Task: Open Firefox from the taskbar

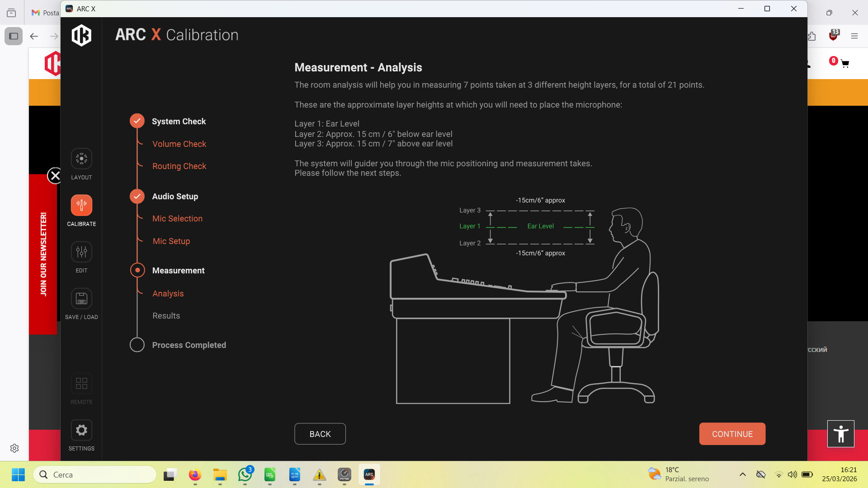Action: click(x=195, y=475)
